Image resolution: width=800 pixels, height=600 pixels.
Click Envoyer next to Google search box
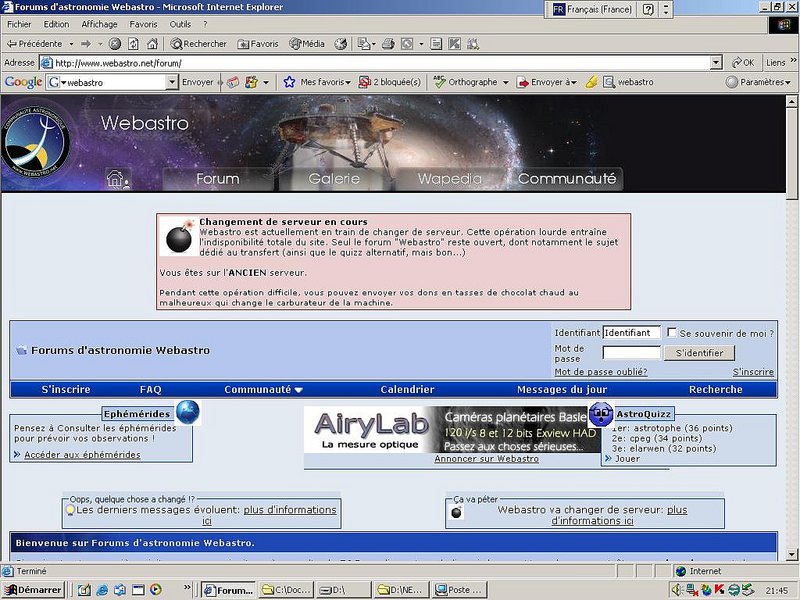tap(197, 82)
